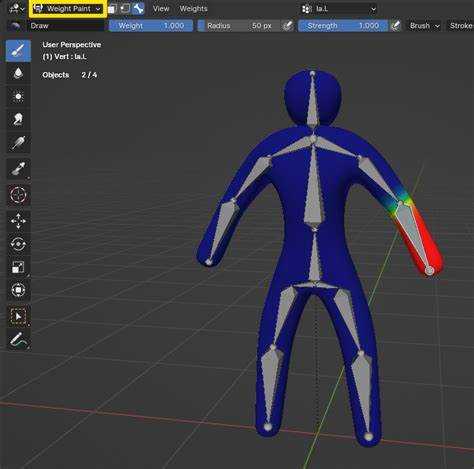Select the Gradient weight tool
Viewport: 474px width, 469px height.
18,143
